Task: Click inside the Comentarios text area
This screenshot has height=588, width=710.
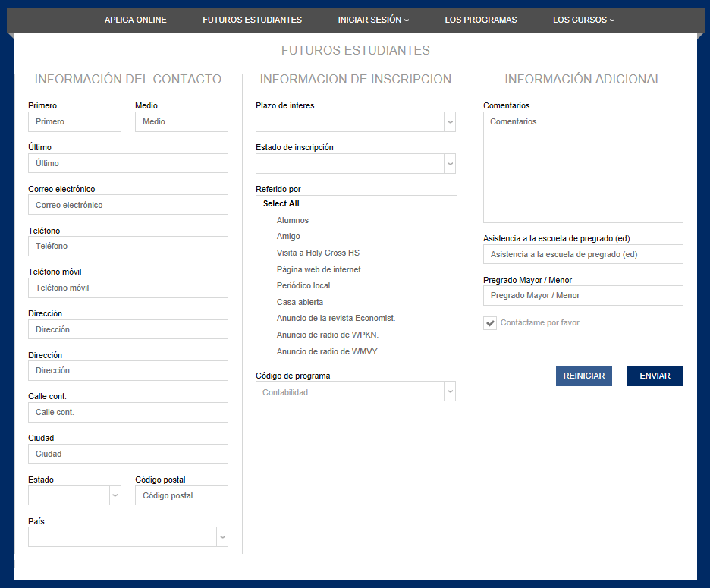Action: coord(583,167)
